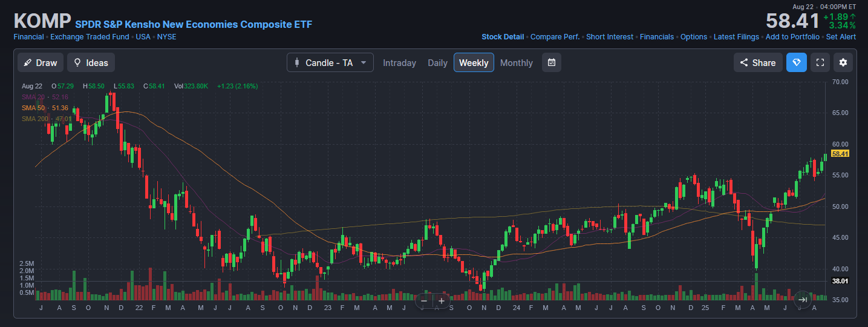The image size is (868, 327).
Task: Open the Ideas lightbulb button
Action: 91,62
